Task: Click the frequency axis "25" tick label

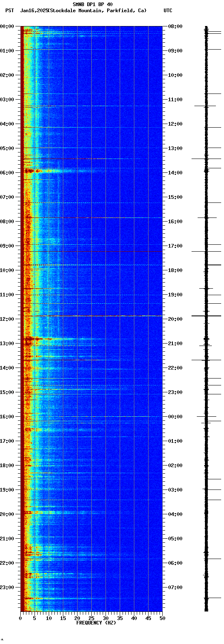Action: [91, 618]
